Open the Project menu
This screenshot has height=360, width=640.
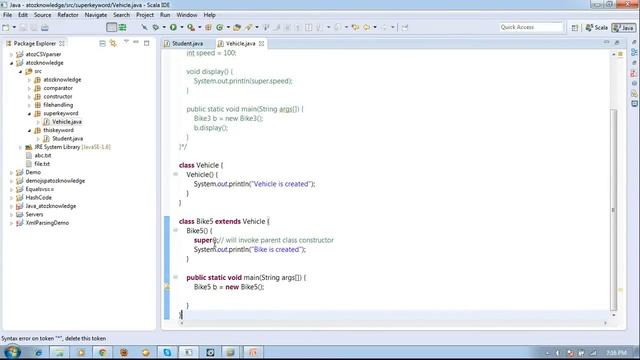coord(144,15)
